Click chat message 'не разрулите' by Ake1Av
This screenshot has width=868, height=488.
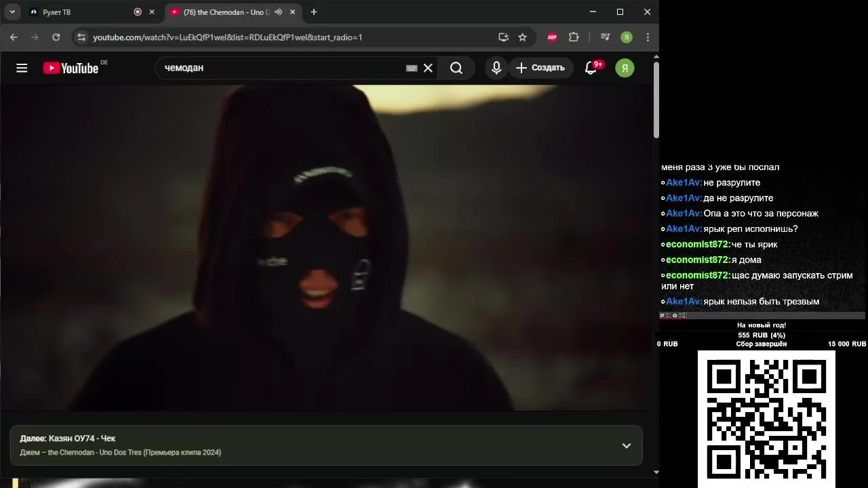[732, 182]
